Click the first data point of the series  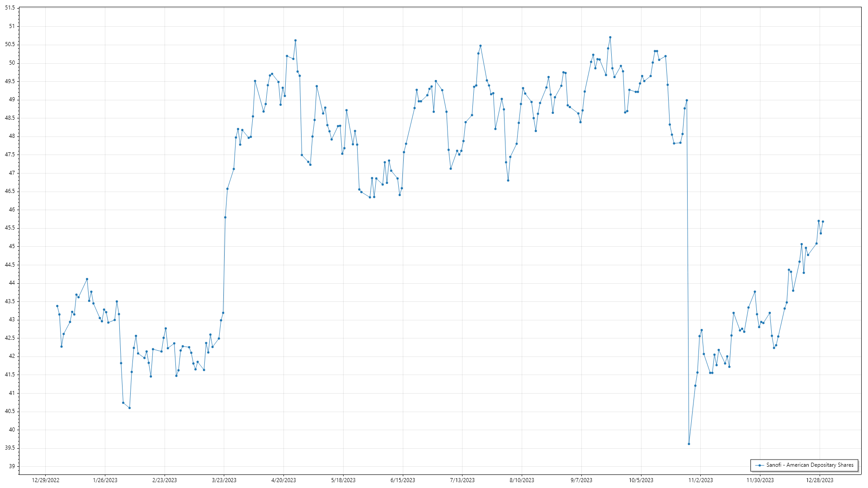(57, 306)
